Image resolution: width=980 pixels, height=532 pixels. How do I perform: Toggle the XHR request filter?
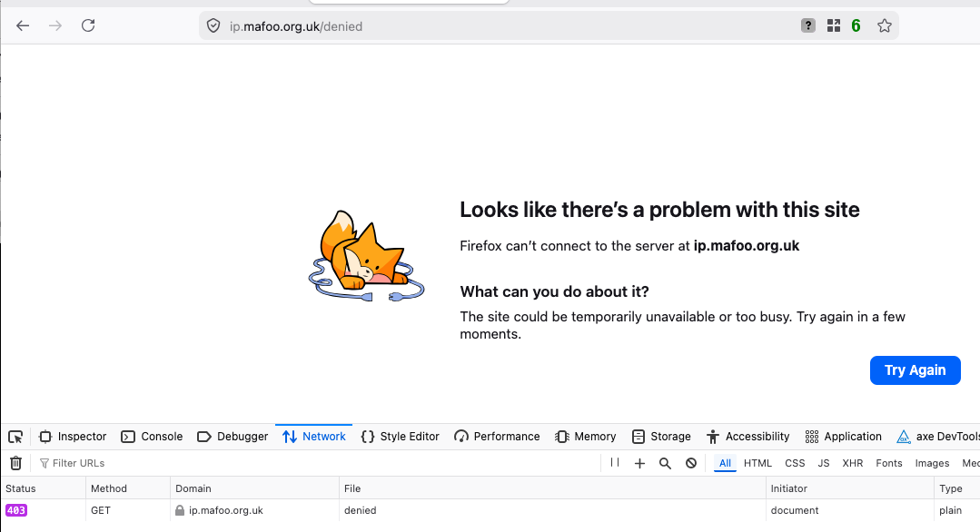click(852, 463)
